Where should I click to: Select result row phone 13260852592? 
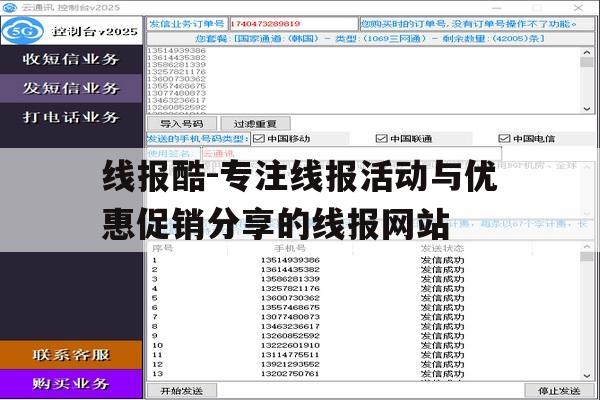tap(290, 336)
